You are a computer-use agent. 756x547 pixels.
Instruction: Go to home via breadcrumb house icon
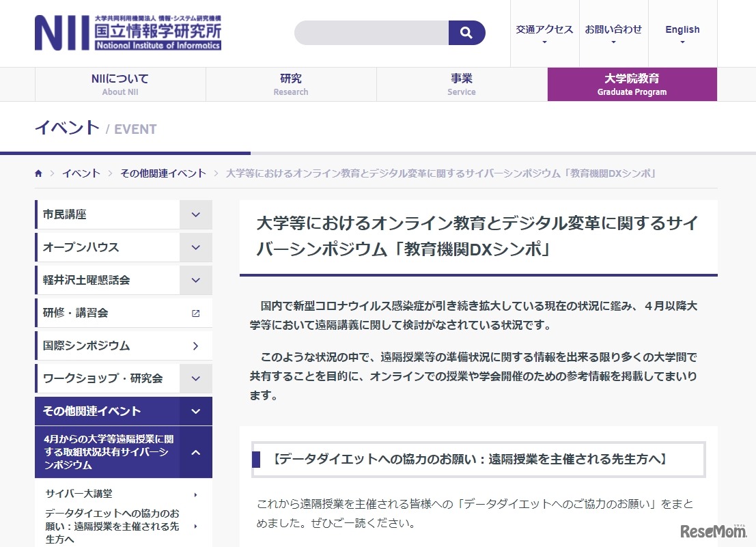tap(39, 173)
